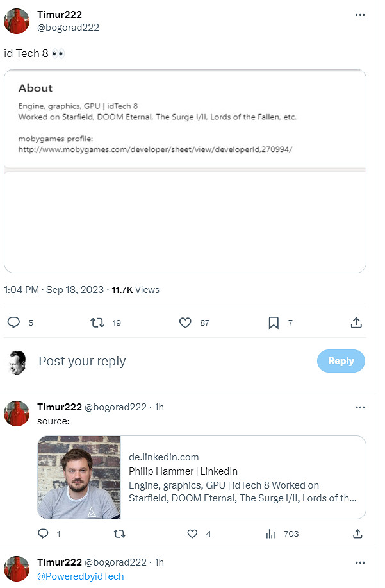The width and height of the screenshot is (385, 588).
Task: Open reply icon on main tweet
Action: click(13, 323)
